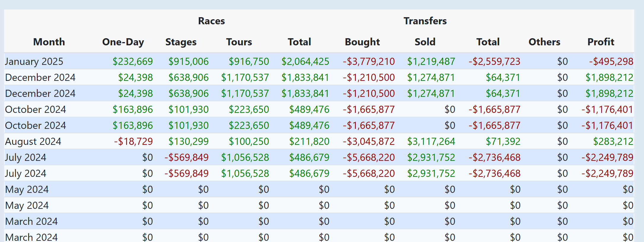Click the Bought column header
Screen dimensions: 644x242
362,42
